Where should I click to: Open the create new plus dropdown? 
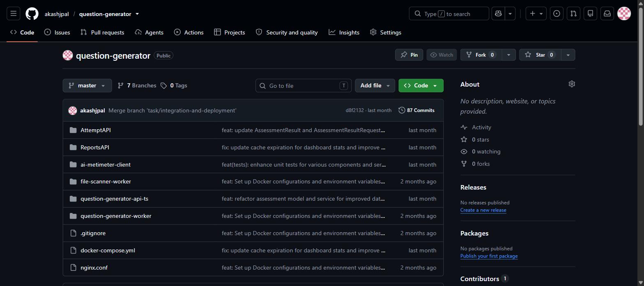[536, 14]
